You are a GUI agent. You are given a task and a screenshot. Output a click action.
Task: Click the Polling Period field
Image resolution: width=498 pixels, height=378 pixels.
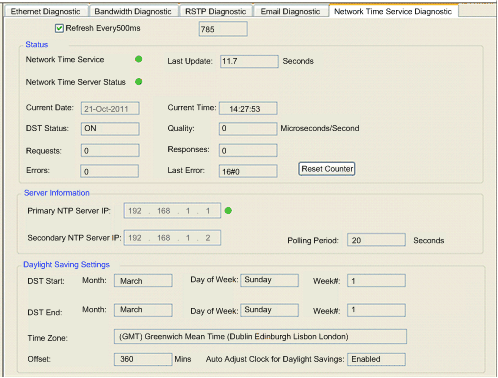point(376,240)
